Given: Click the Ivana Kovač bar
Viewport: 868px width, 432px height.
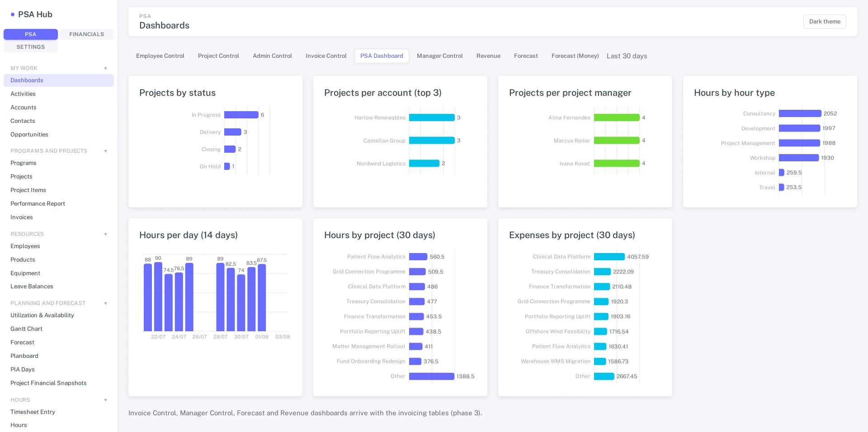Looking at the screenshot, I should click(617, 163).
